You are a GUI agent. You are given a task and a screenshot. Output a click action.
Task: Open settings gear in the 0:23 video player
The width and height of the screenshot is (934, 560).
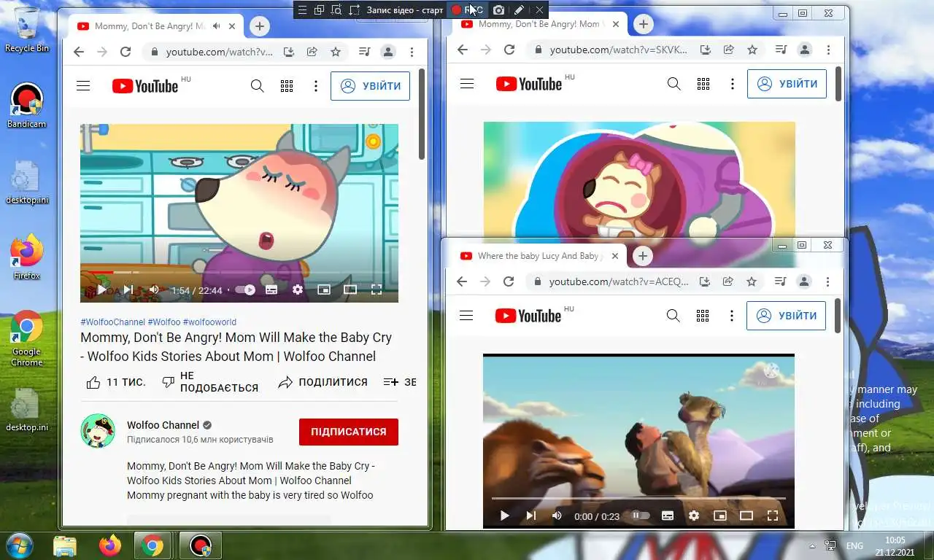pos(694,516)
